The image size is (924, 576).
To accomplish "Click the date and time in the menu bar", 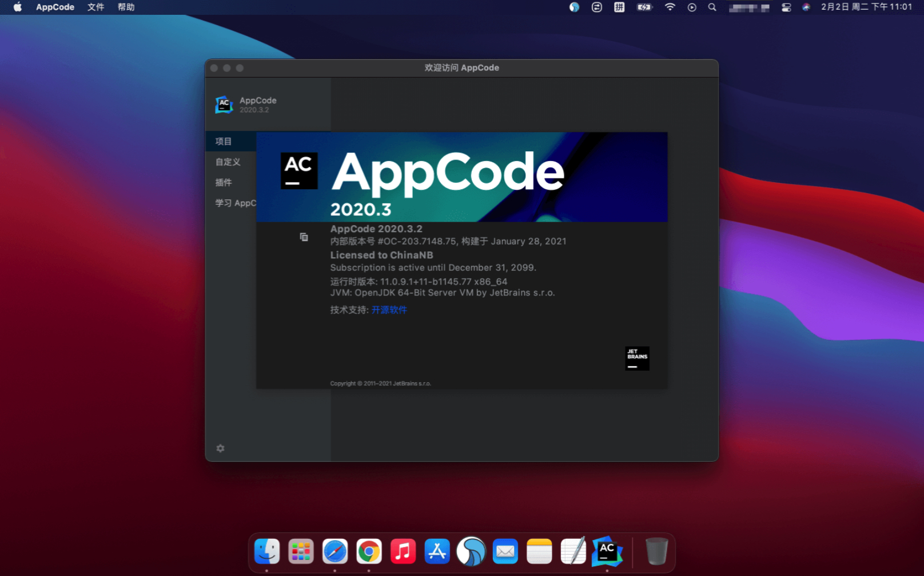I will (866, 7).
